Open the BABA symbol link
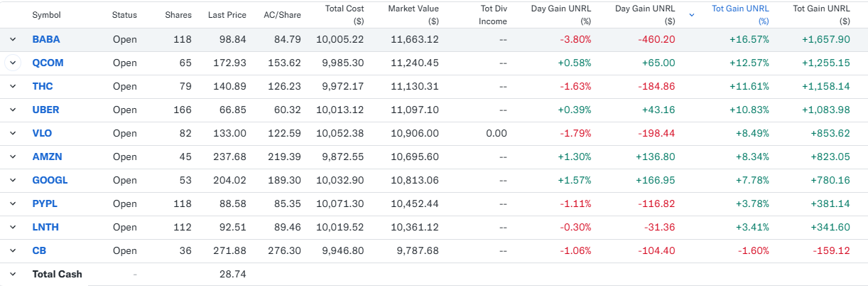 point(46,40)
